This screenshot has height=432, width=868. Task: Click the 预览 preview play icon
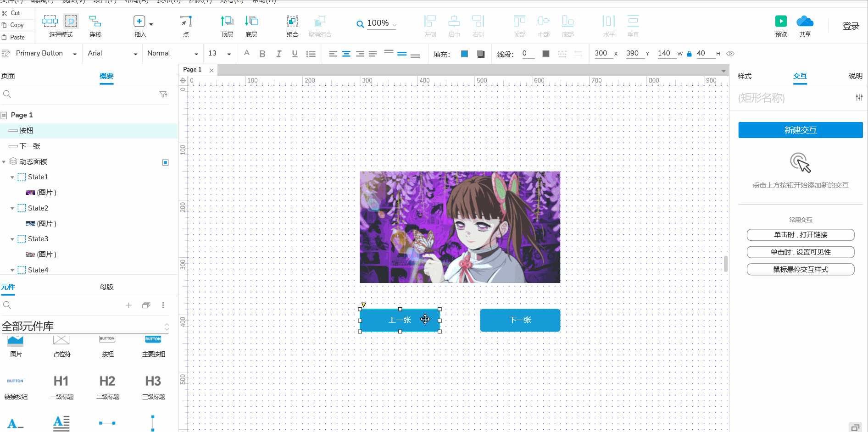pos(781,21)
